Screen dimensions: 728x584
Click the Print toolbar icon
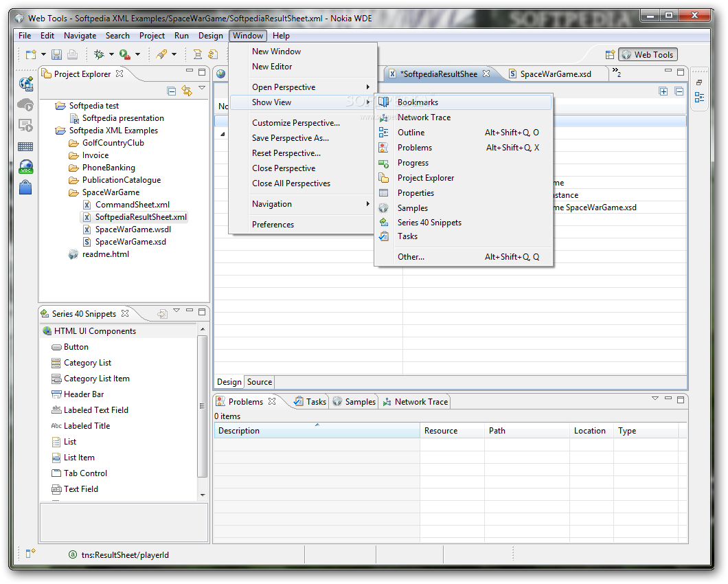tap(72, 54)
